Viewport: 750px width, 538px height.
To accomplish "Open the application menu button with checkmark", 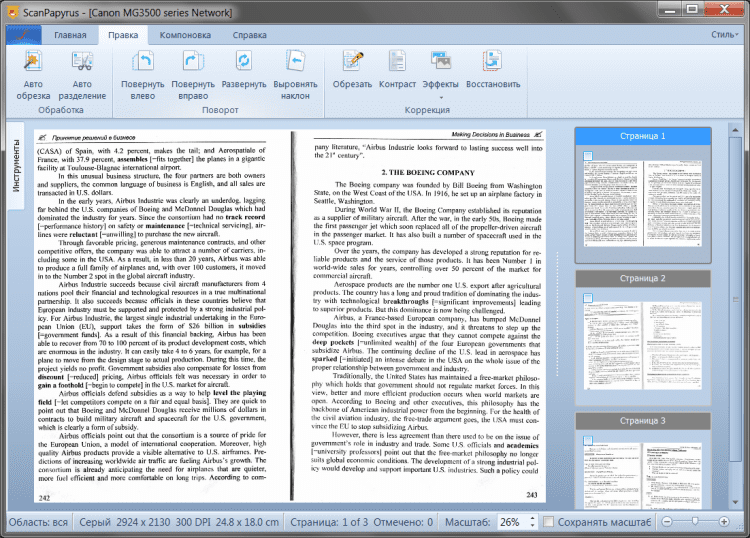I will coord(23,35).
